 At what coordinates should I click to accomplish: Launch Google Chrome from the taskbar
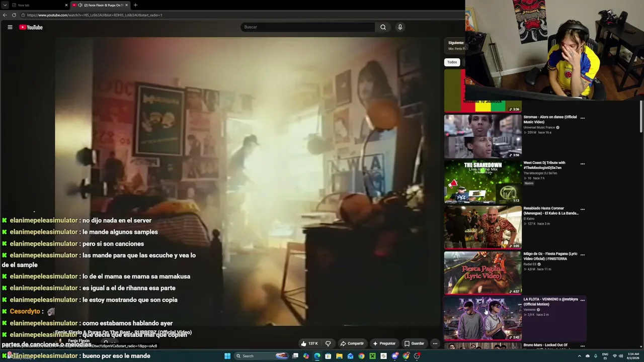pyautogui.click(x=361, y=356)
